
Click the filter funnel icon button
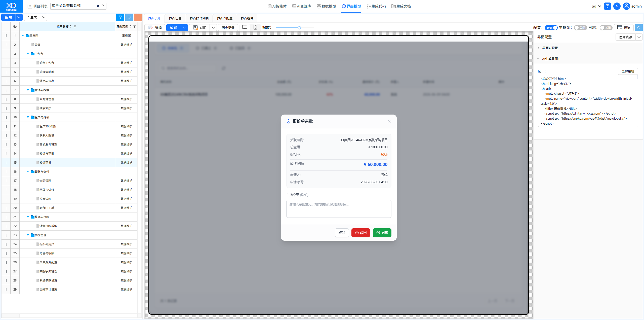[x=120, y=17]
